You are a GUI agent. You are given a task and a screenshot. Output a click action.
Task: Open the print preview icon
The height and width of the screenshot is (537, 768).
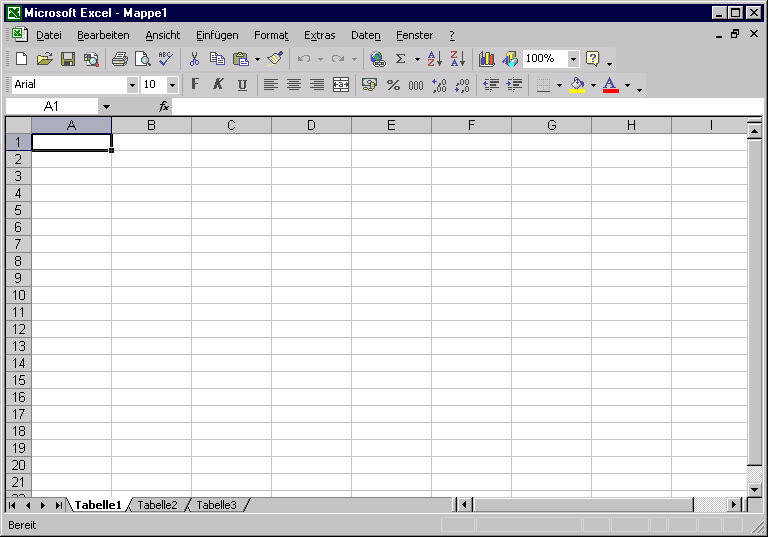[143, 59]
